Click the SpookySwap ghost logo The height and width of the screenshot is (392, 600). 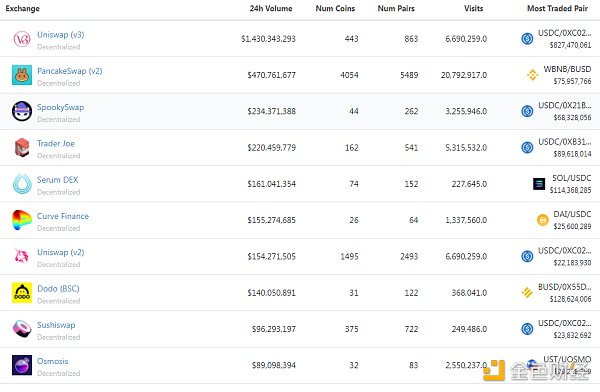click(x=22, y=111)
